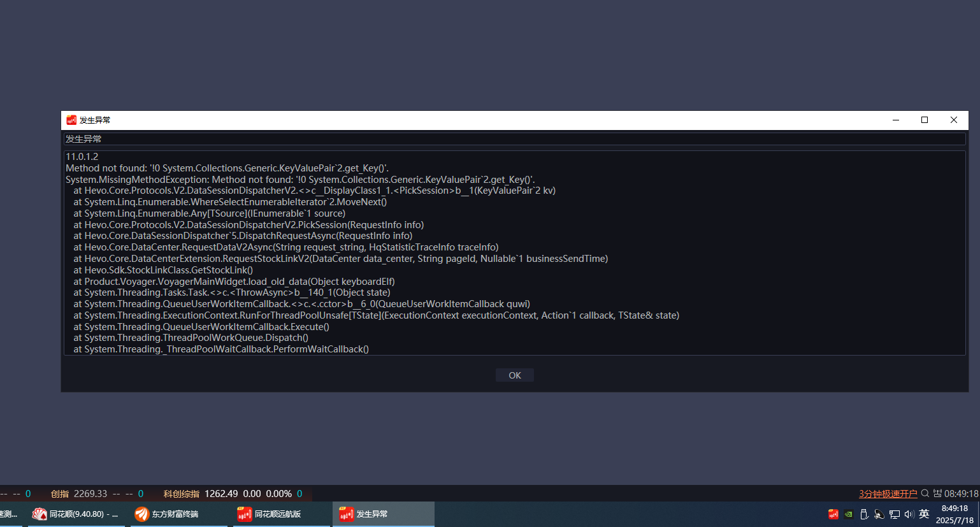Open the system volume tray icon
Screen dimensions: 980x527
pos(909,514)
